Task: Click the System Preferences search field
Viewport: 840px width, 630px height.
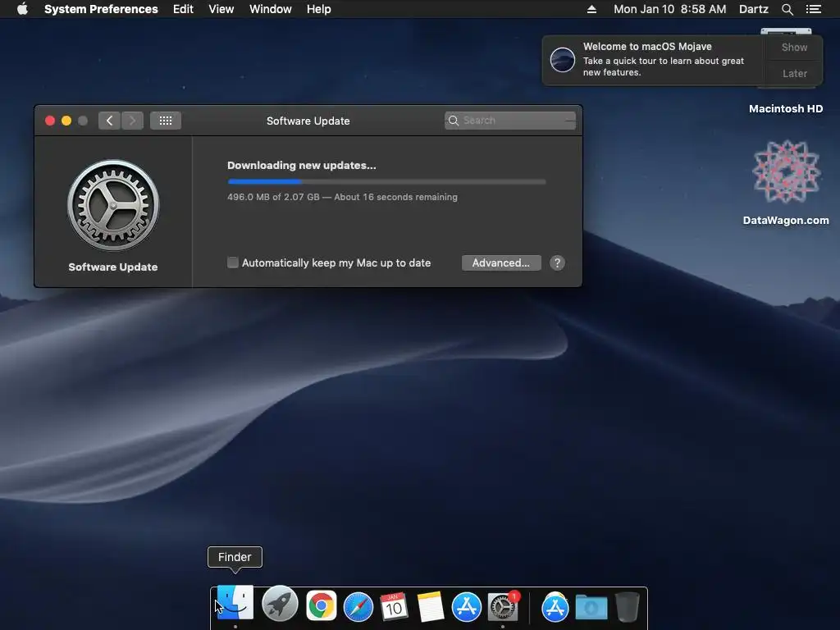Action: [510, 121]
